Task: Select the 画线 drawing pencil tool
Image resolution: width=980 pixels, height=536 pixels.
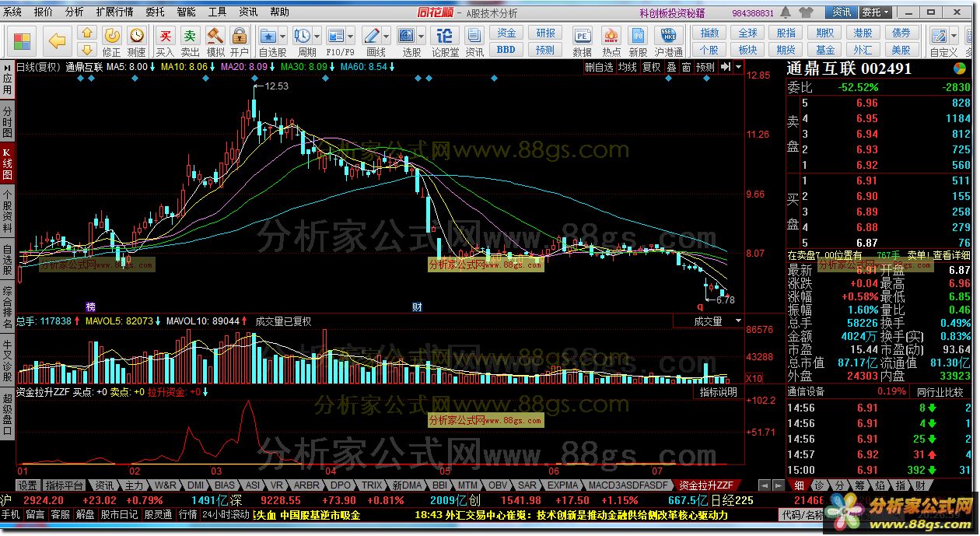Action: click(372, 36)
